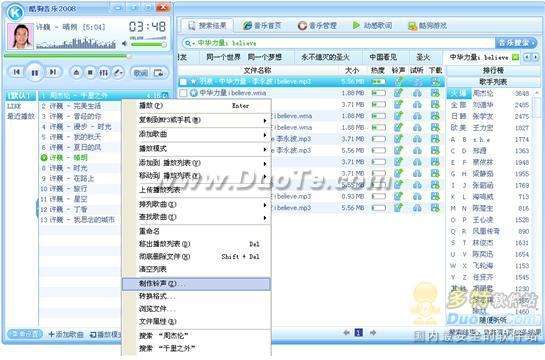Click the ringtone icon in 0.93 MB row
Screen dimensions: 545x360
(398, 196)
